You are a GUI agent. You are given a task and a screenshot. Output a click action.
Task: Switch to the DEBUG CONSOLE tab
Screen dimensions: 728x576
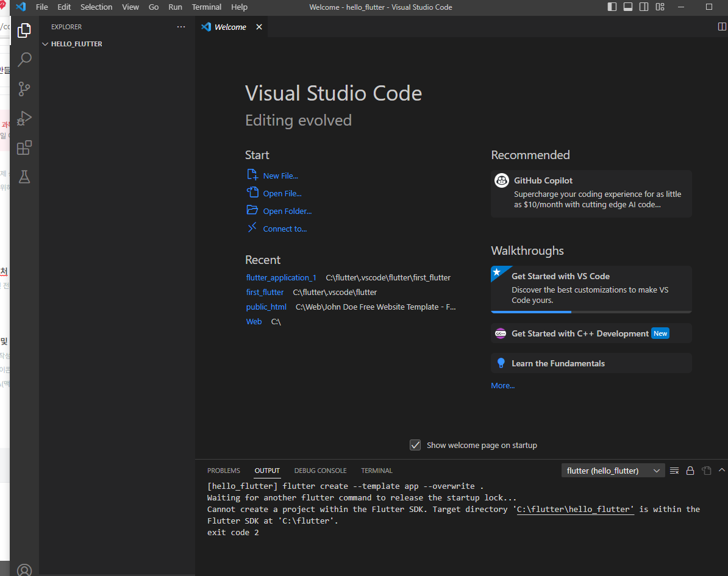pyautogui.click(x=320, y=471)
